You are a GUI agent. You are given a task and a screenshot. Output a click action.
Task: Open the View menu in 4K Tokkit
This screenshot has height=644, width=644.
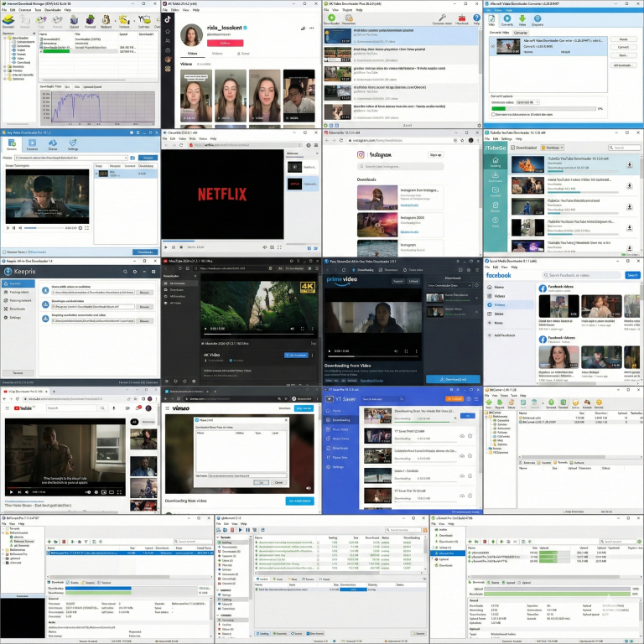pos(186,10)
